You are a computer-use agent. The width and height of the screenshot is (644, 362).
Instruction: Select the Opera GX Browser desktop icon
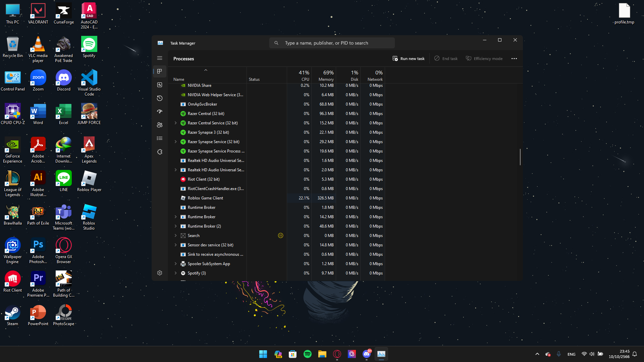click(x=63, y=251)
